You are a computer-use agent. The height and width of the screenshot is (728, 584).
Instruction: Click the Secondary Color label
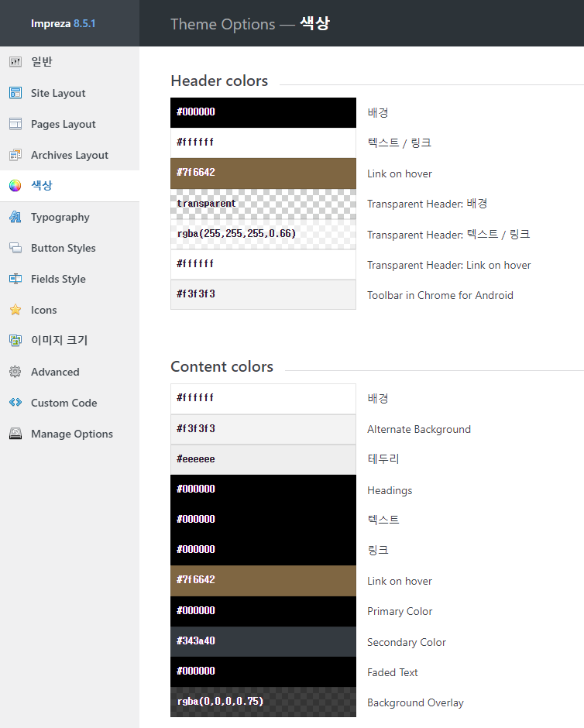406,642
